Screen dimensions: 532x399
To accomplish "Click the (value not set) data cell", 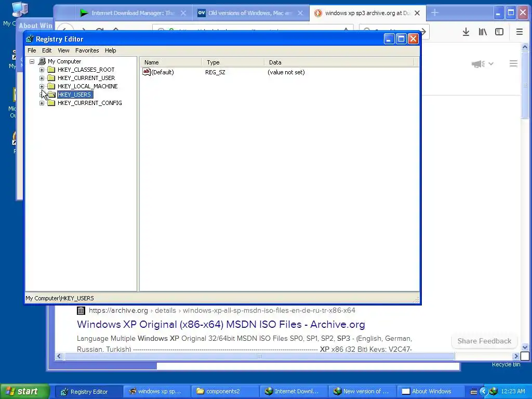I will coord(286,72).
